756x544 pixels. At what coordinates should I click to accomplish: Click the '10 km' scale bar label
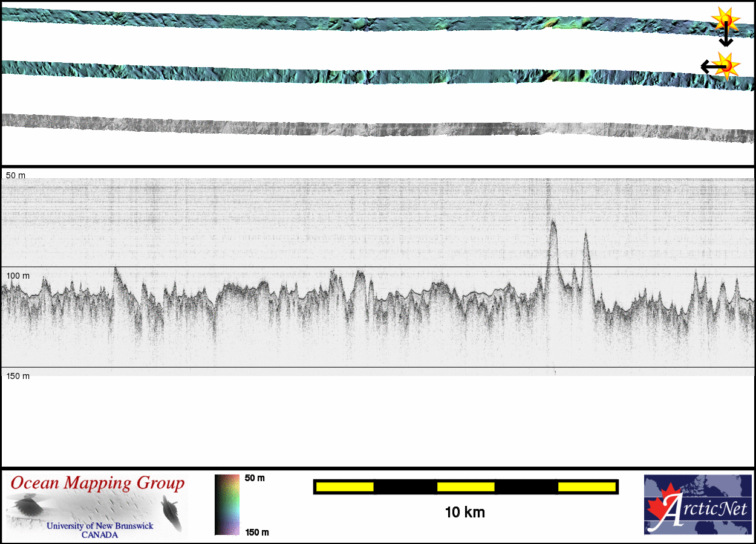(464, 513)
